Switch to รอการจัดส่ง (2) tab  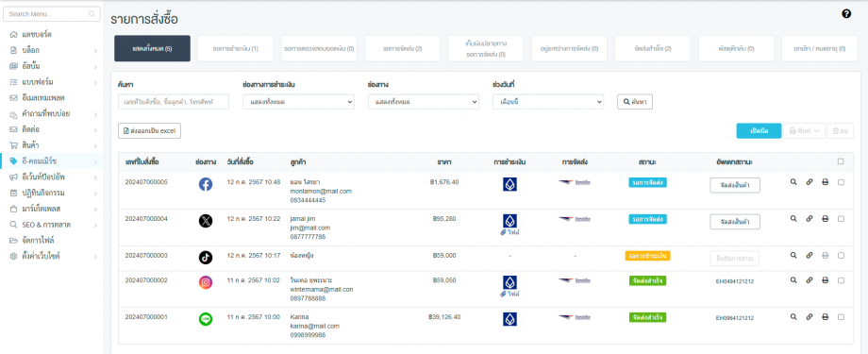(x=403, y=49)
